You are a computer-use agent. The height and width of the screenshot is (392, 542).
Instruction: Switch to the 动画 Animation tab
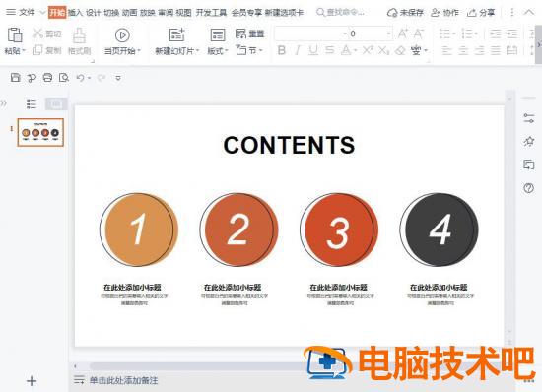point(130,13)
